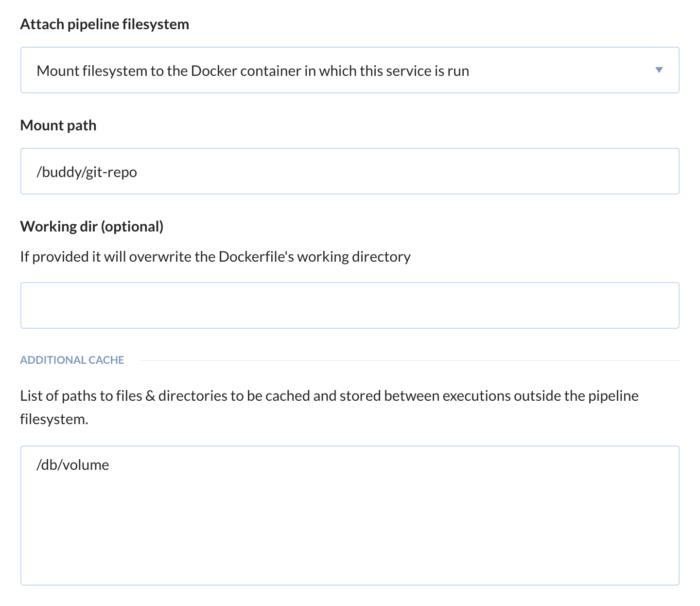
Task: Click the Attach pipeline filesystem label
Action: 105,24
